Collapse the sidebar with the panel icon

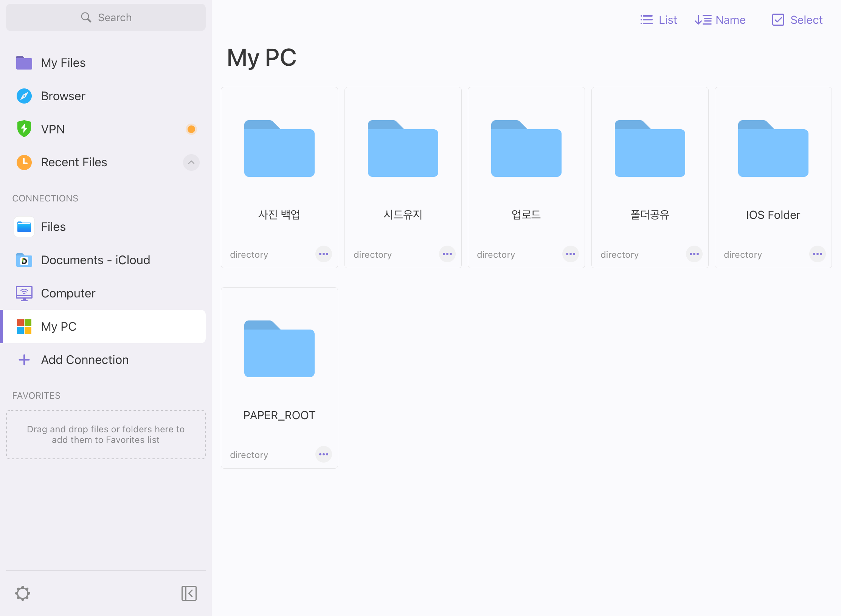189,593
